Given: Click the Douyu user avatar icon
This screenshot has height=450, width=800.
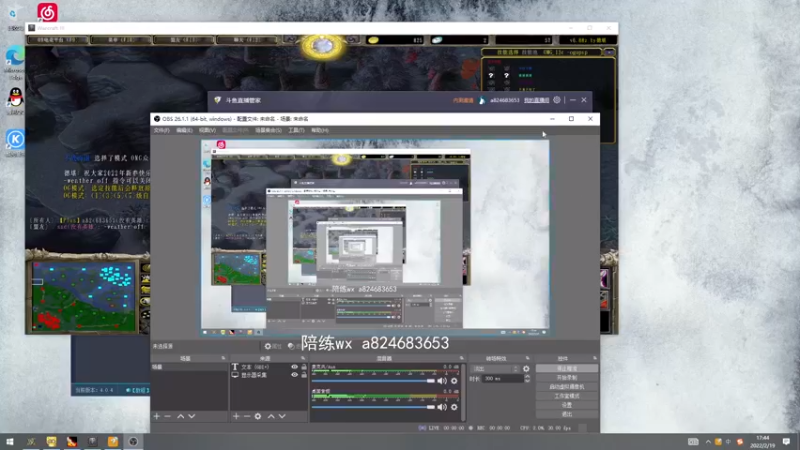Looking at the screenshot, I should [x=482, y=100].
